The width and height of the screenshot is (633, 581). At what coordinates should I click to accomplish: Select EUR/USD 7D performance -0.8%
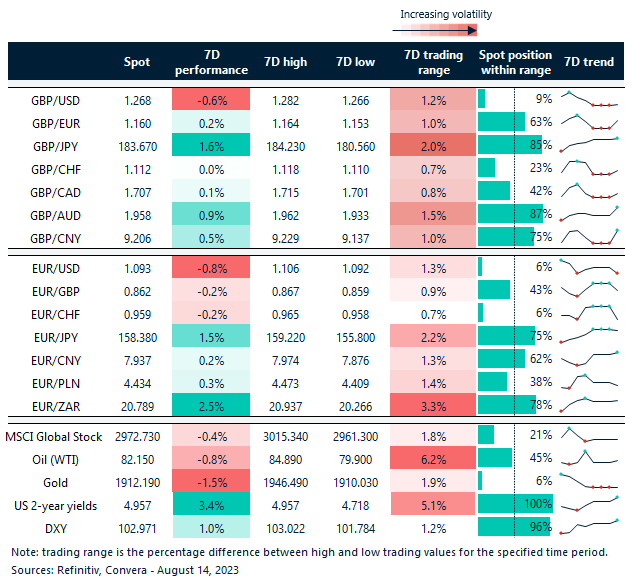211,267
